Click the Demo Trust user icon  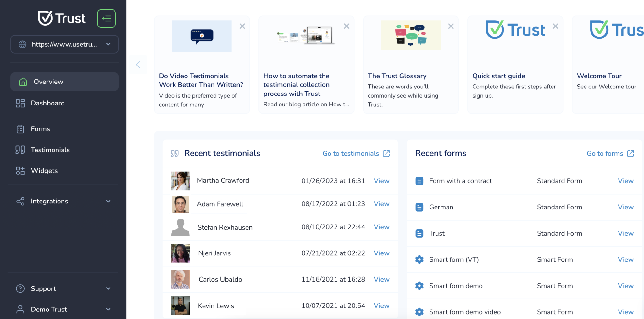pyautogui.click(x=20, y=309)
